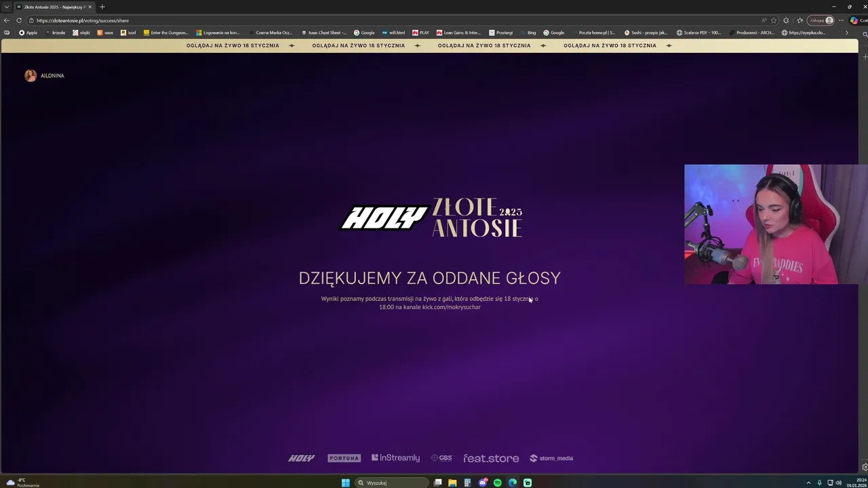
Task: Open the Windows Start menu
Action: coord(346,483)
